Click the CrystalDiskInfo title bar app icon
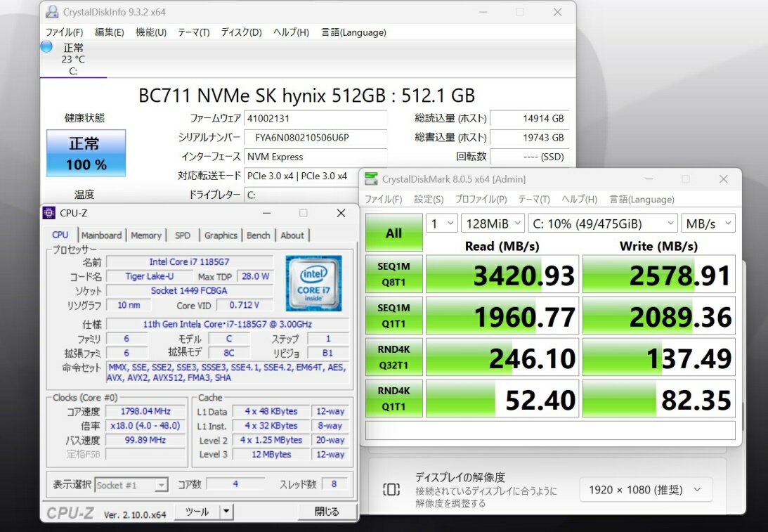This screenshot has height=532, width=768. point(53,12)
